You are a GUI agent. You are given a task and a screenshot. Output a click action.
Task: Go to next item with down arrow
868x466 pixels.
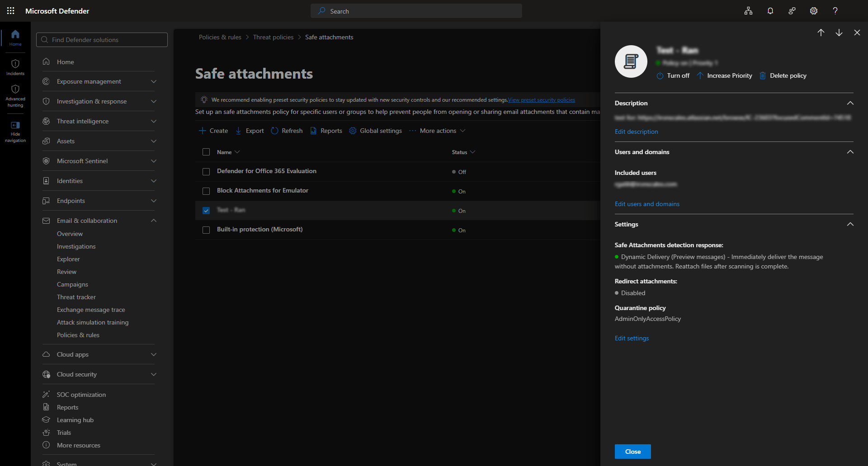(839, 33)
